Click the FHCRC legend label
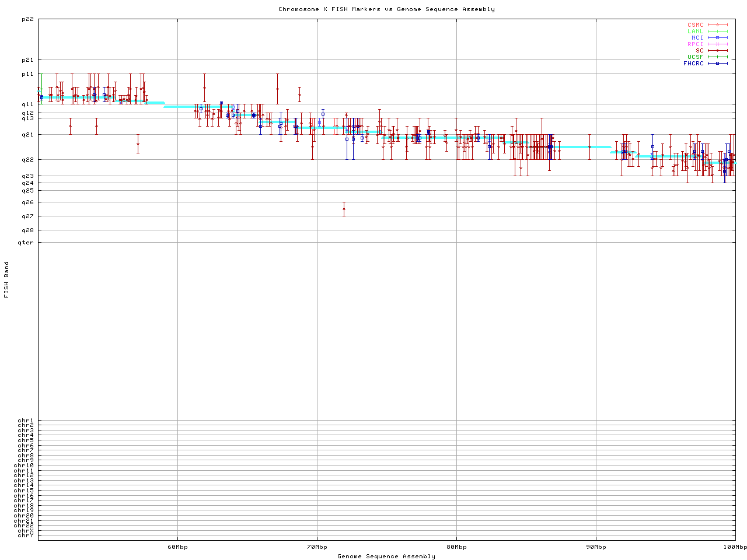 coord(693,64)
